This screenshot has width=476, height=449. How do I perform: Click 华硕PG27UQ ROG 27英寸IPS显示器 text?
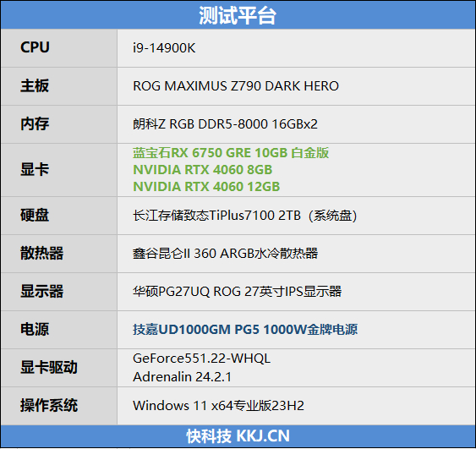(x=238, y=292)
